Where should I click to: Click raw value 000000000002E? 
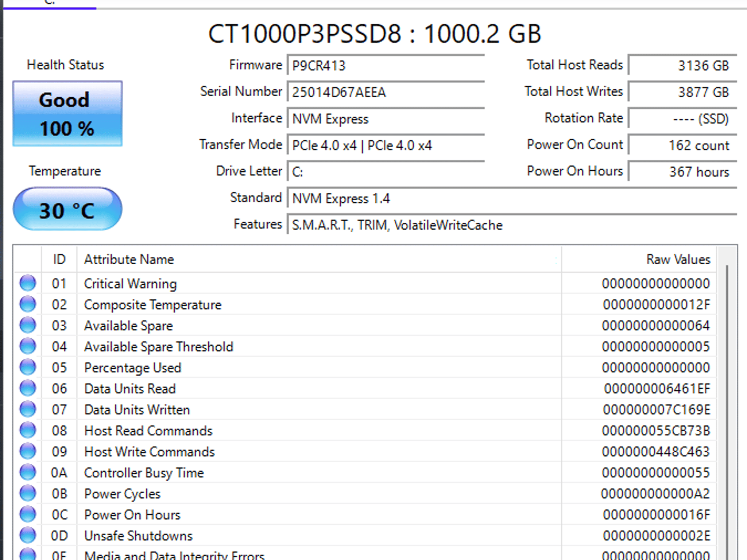click(657, 536)
